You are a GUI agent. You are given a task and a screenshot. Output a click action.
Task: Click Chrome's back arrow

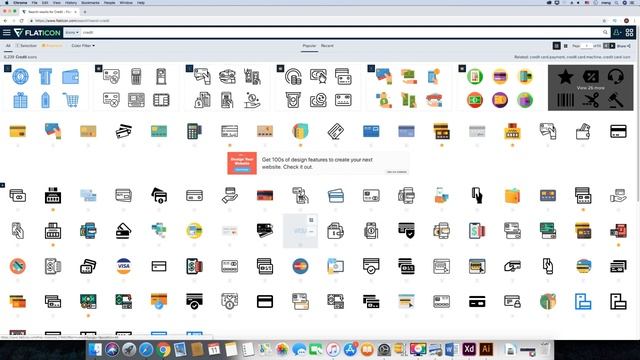[x=5, y=20]
